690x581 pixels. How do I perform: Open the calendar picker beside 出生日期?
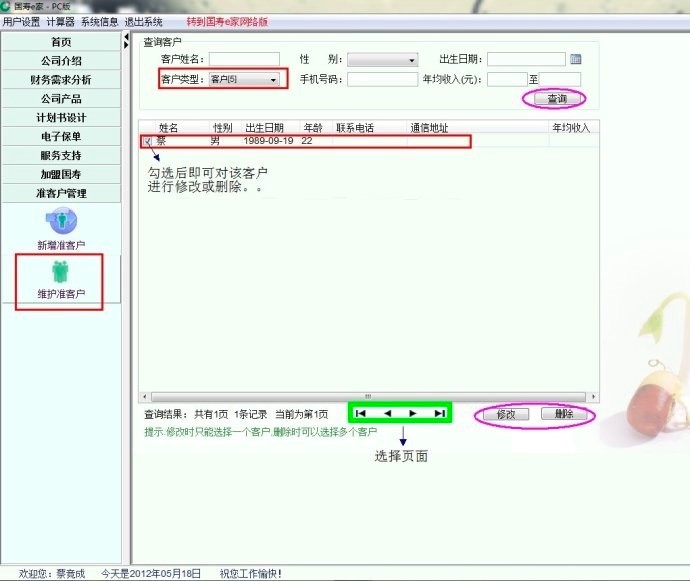point(575,59)
